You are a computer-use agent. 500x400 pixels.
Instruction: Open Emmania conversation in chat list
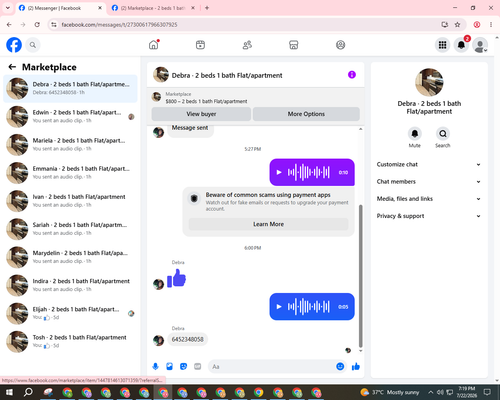pos(70,173)
